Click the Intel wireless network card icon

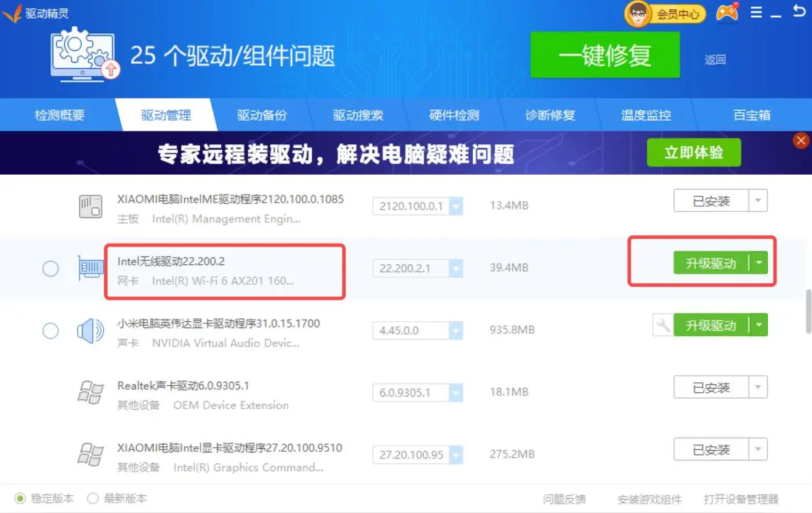pos(91,269)
